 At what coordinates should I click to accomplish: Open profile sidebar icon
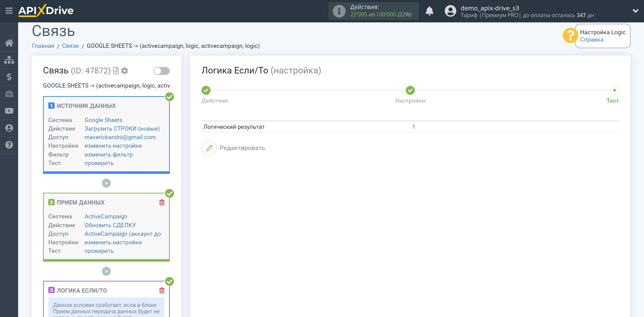pyautogui.click(x=9, y=128)
